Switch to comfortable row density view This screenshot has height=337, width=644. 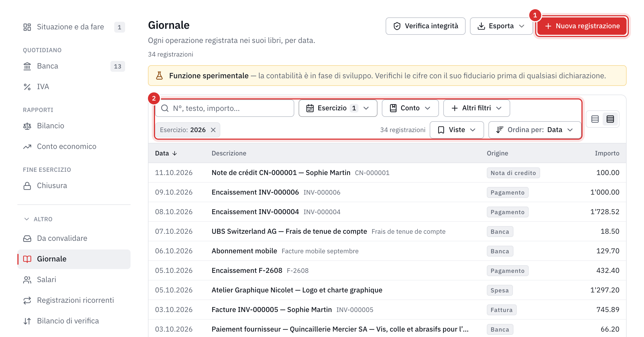pyautogui.click(x=595, y=119)
